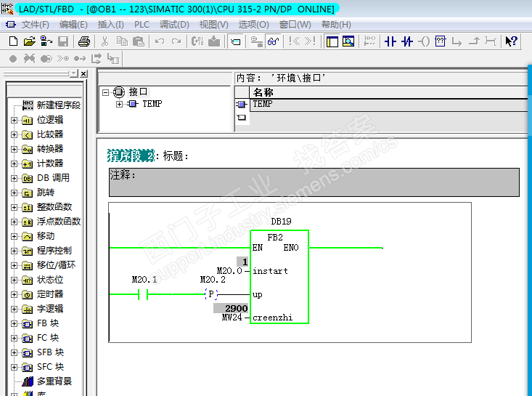
Task: Click the MW24 operand label
Action: [232, 318]
